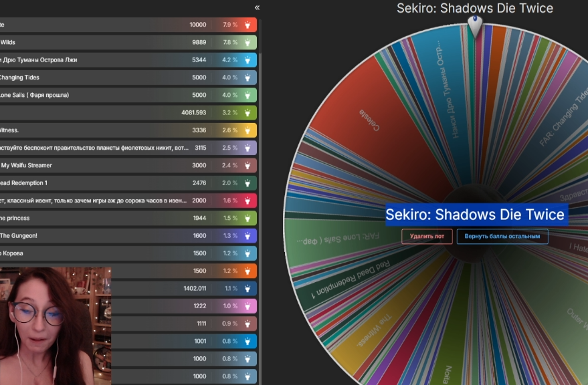Select The Gungeon! lot name
This screenshot has width=588, height=385.
tap(19, 236)
